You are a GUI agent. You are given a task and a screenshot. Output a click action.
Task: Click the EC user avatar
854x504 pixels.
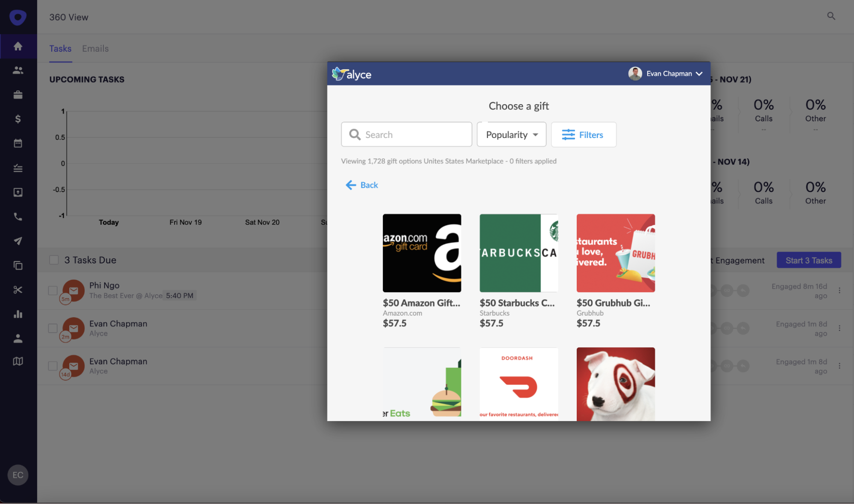(18, 475)
